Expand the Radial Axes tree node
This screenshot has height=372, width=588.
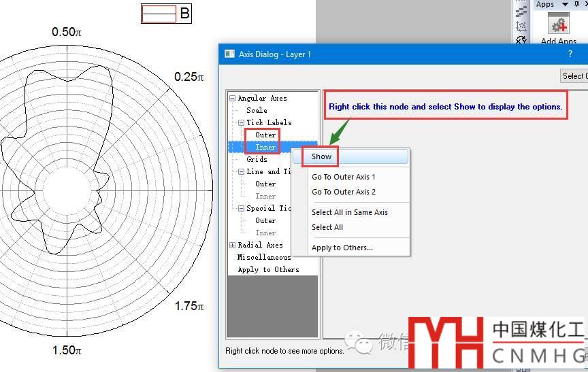tap(233, 245)
